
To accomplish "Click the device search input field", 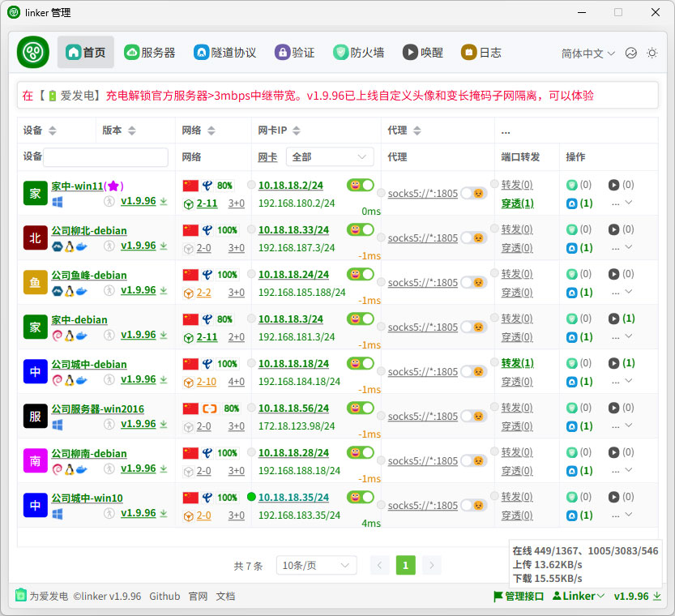I will [x=105, y=157].
